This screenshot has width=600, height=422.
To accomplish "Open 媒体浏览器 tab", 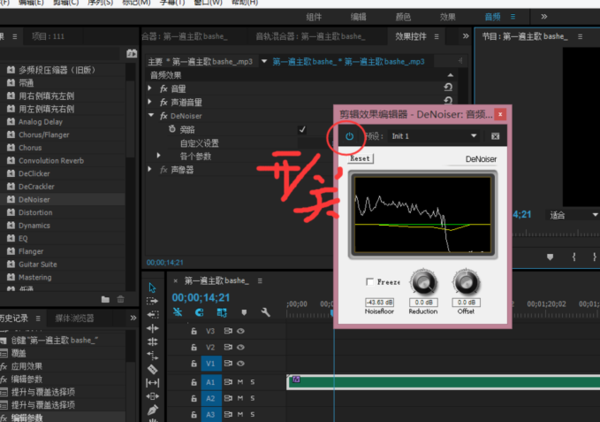I will click(x=75, y=318).
